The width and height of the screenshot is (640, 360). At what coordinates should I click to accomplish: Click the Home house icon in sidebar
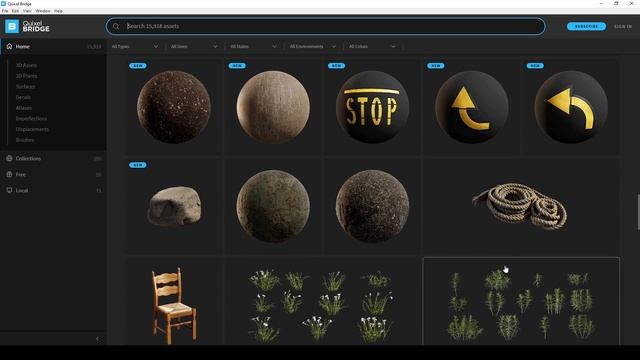pyautogui.click(x=9, y=46)
